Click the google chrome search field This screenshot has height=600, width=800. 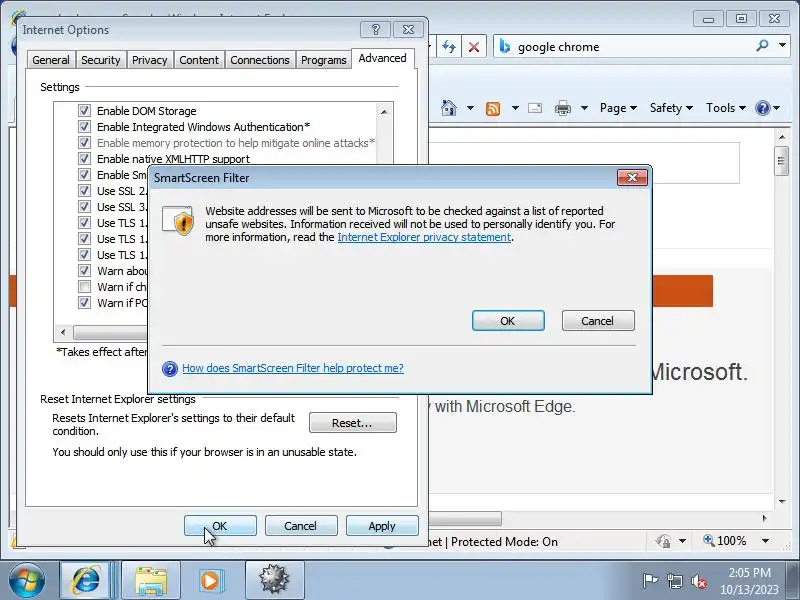(x=633, y=46)
